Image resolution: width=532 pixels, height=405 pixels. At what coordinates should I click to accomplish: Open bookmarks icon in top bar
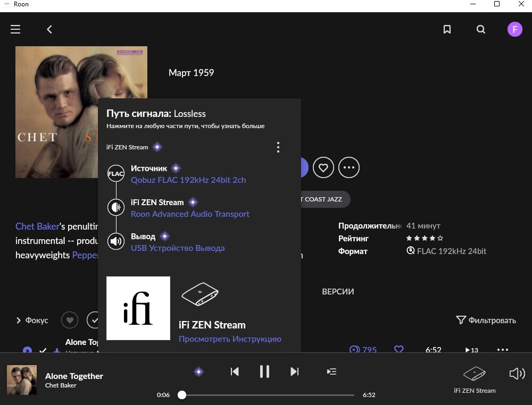tap(447, 29)
